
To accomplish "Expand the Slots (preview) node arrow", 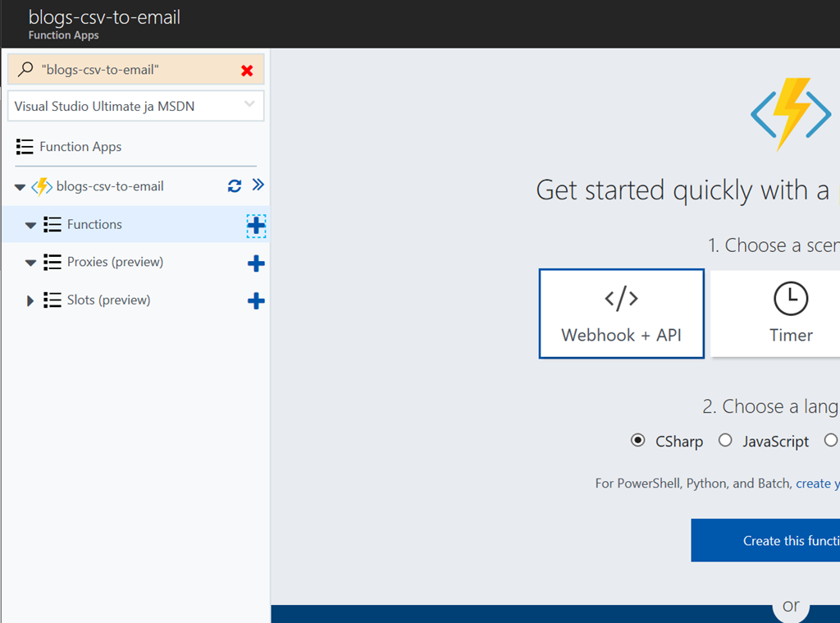I will point(30,300).
